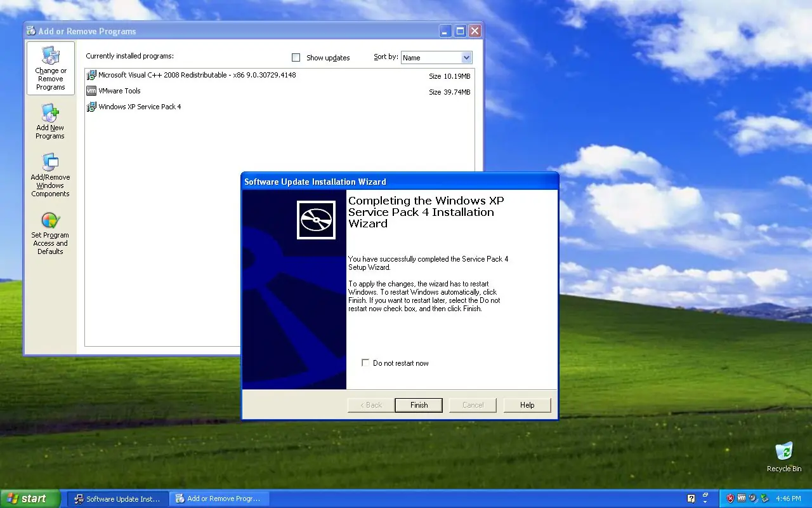812x508 pixels.
Task: Click the help question mark icon in taskbar
Action: (691, 499)
